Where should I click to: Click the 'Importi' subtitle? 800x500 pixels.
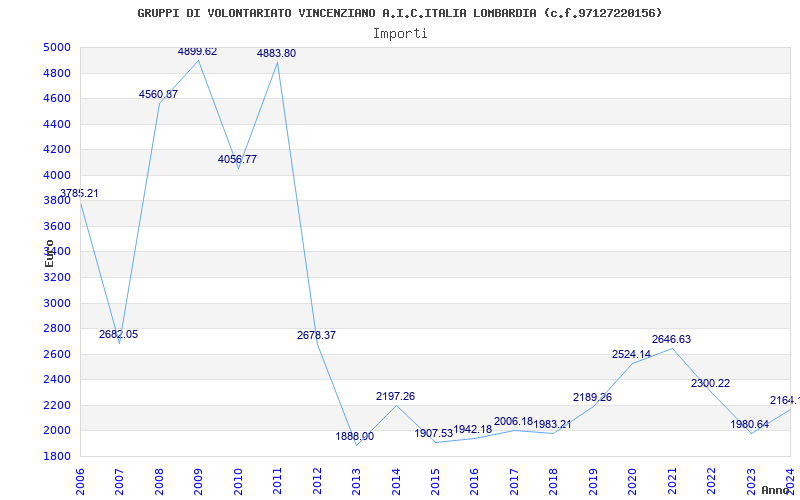pyautogui.click(x=400, y=34)
